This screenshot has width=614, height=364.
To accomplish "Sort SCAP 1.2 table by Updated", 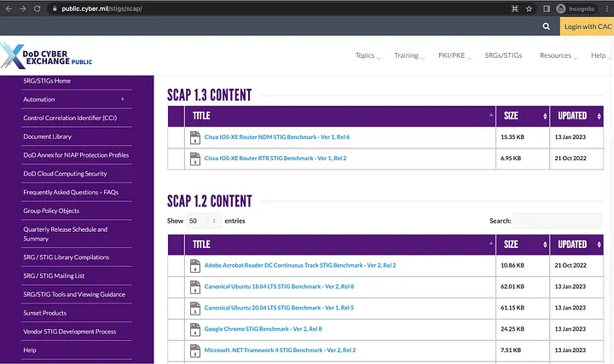I will click(576, 245).
